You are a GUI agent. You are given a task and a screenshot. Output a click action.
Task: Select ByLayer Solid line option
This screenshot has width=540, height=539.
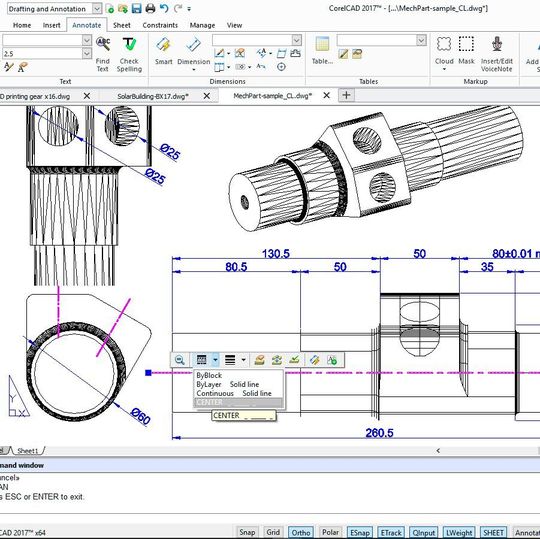(x=239, y=384)
